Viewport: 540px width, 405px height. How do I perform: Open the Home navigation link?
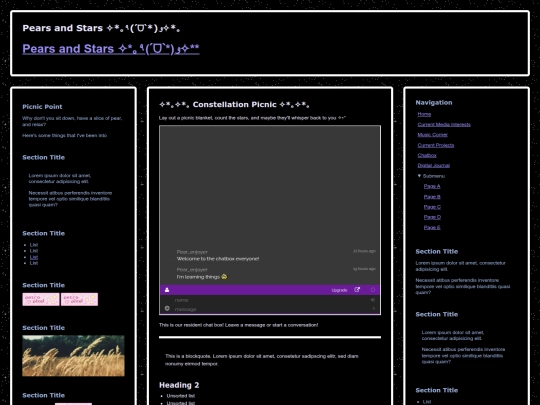pos(424,114)
